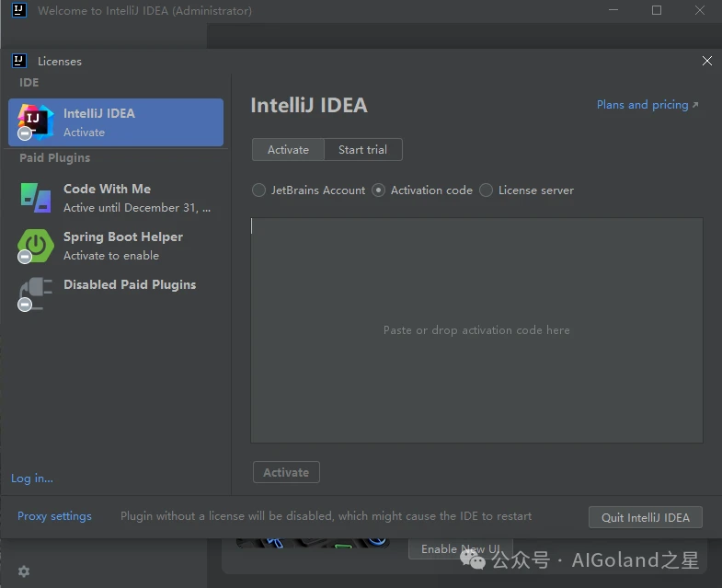Open the settings gear in the Welcome window
The width and height of the screenshot is (722, 588).
(24, 571)
